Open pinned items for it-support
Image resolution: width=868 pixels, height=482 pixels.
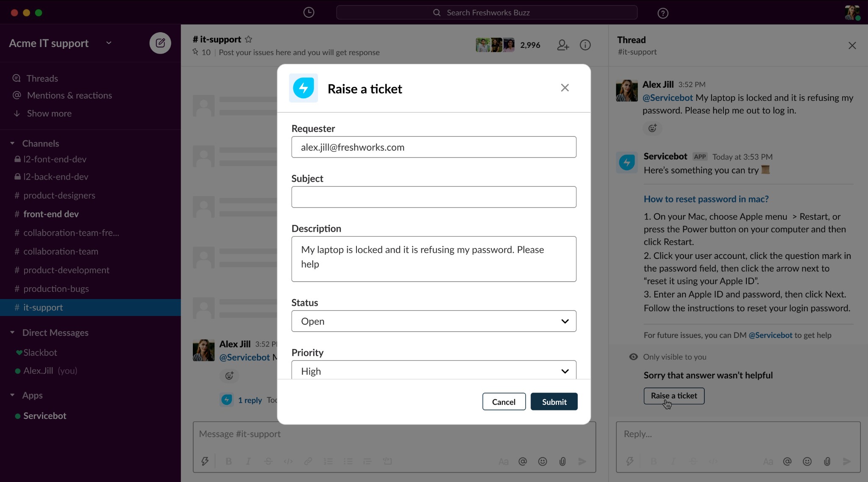point(201,52)
